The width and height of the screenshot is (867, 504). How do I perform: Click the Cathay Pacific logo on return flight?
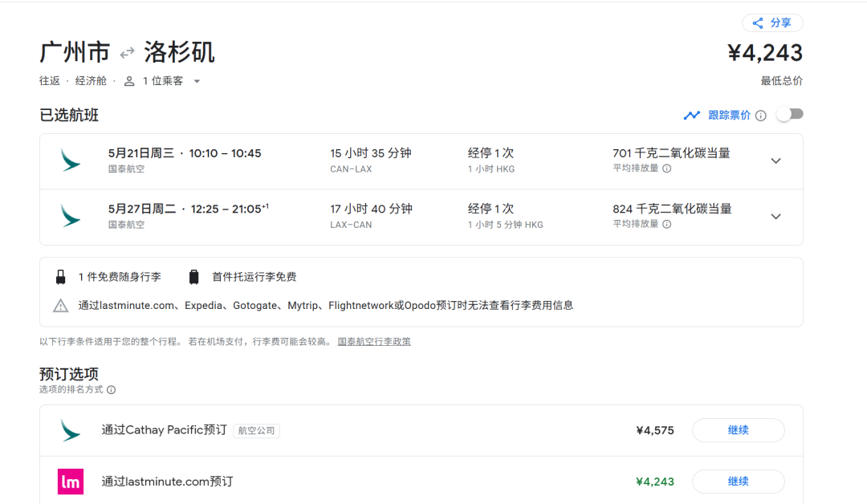tap(71, 216)
